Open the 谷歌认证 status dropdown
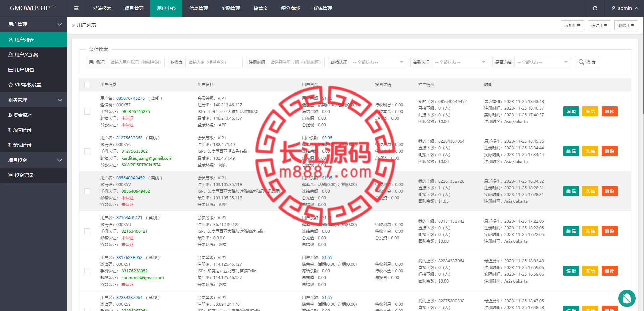The width and height of the screenshot is (644, 311). point(460,62)
